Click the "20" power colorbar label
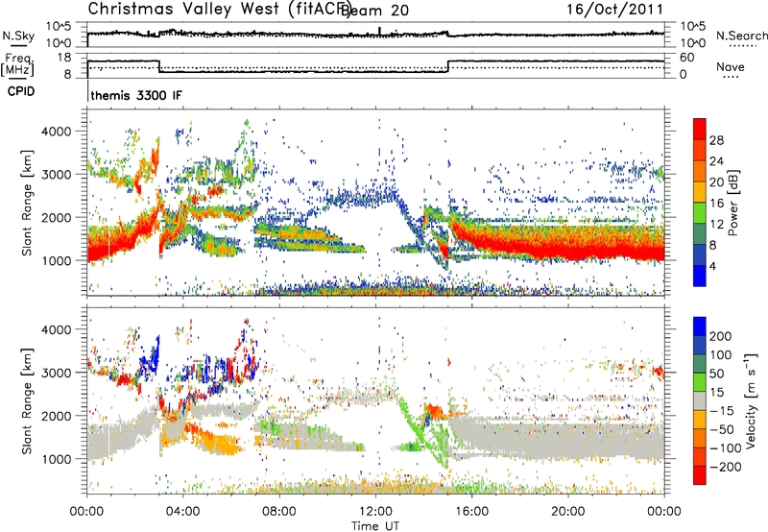Image resolution: width=768 pixels, height=532 pixels. 716,182
